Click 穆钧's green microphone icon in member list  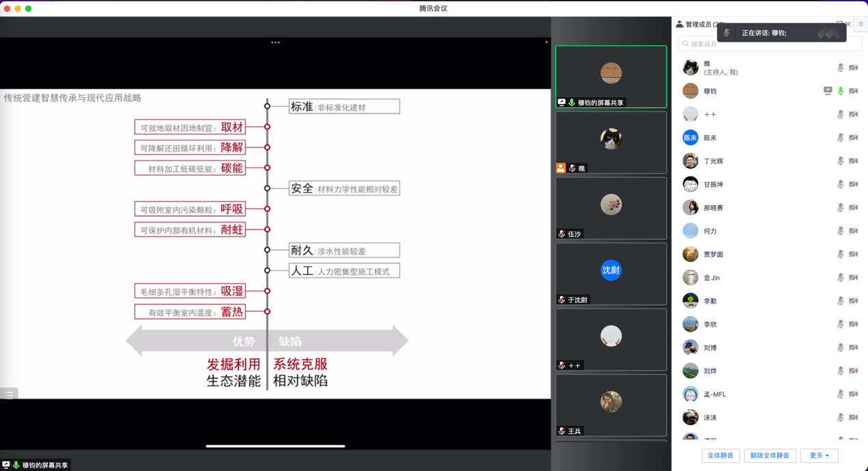(x=841, y=91)
